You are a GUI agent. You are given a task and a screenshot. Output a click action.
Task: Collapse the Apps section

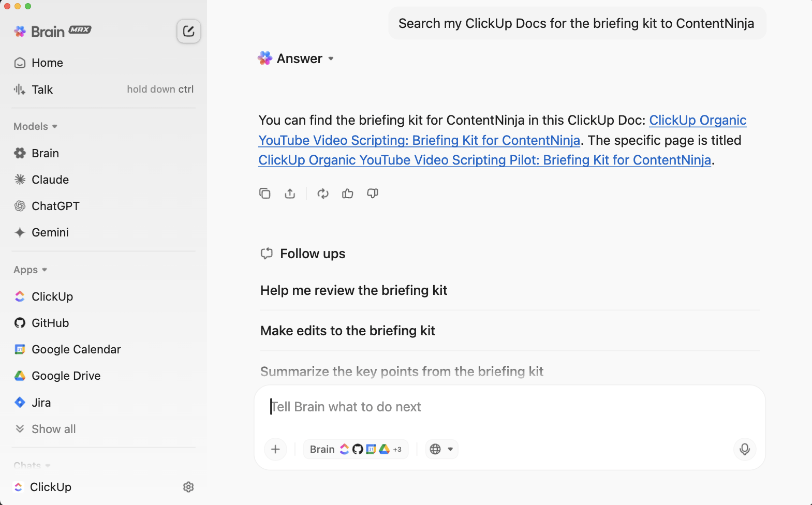click(x=30, y=270)
